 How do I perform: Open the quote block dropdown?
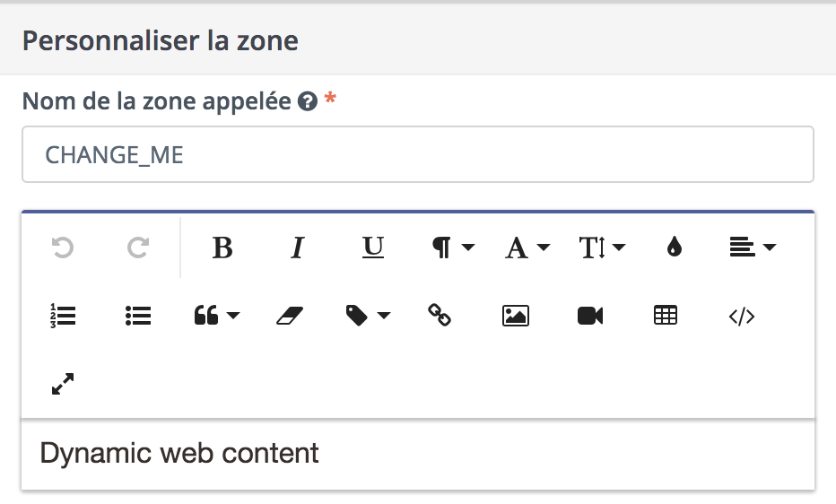[x=216, y=316]
